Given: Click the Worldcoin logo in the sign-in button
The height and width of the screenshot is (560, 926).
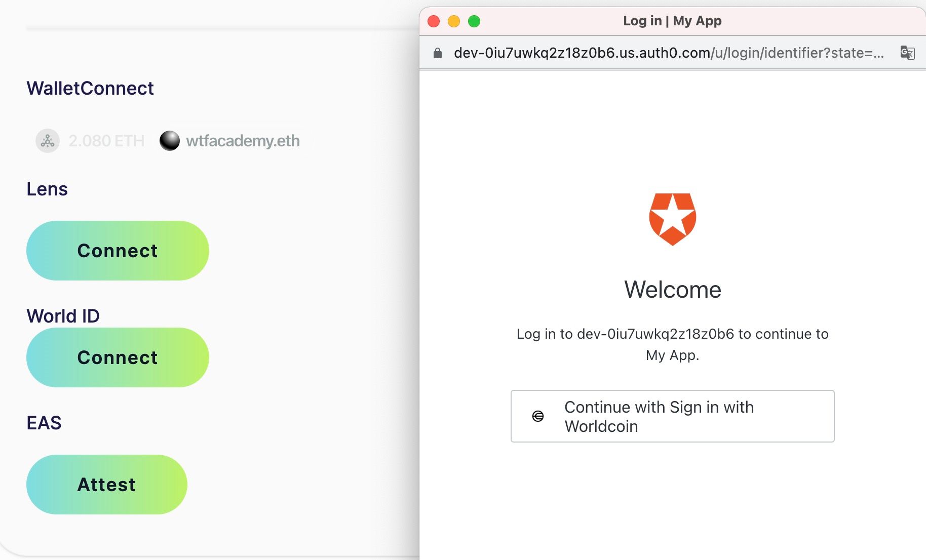Looking at the screenshot, I should tap(538, 416).
